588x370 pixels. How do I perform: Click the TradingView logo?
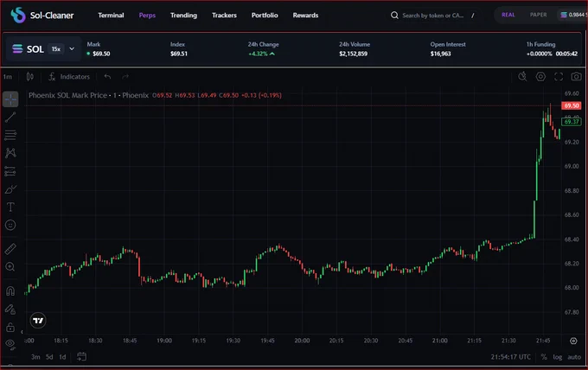pyautogui.click(x=38, y=321)
